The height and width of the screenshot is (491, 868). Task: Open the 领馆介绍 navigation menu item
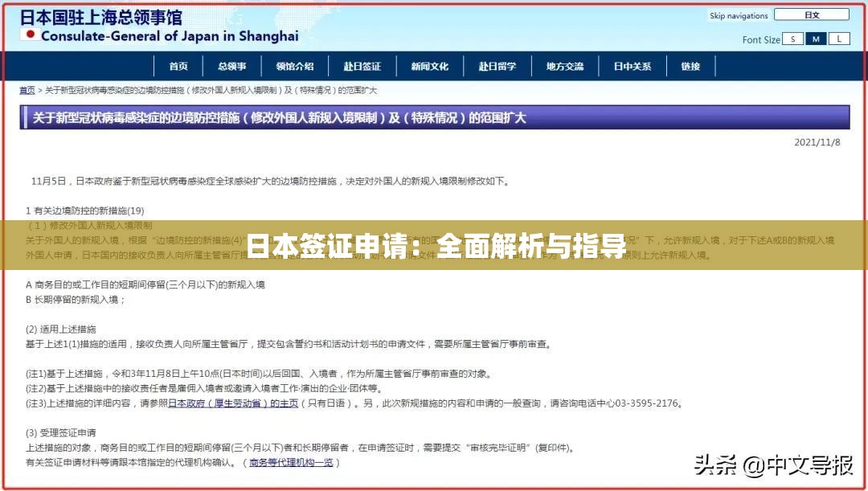pos(296,66)
